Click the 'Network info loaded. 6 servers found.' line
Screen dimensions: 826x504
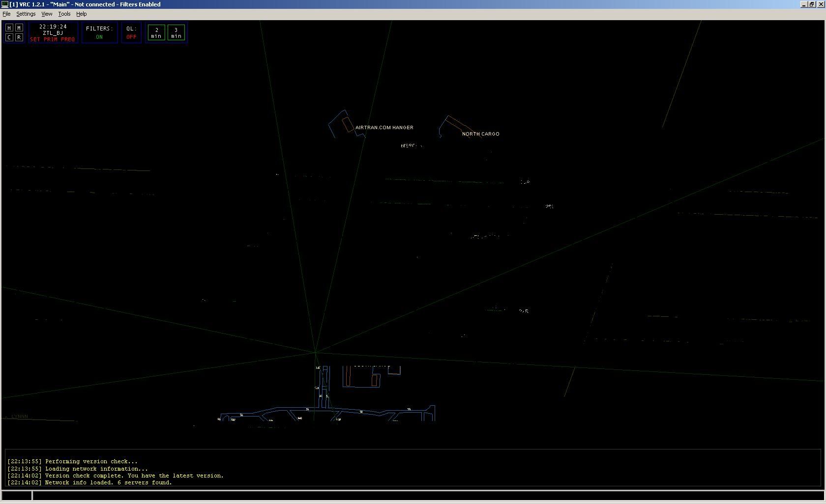pos(89,482)
